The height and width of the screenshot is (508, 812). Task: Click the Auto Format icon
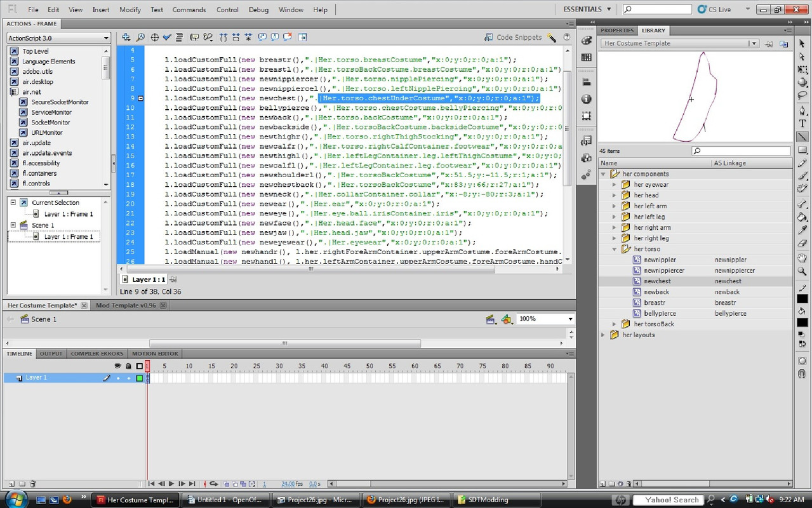pyautogui.click(x=180, y=37)
